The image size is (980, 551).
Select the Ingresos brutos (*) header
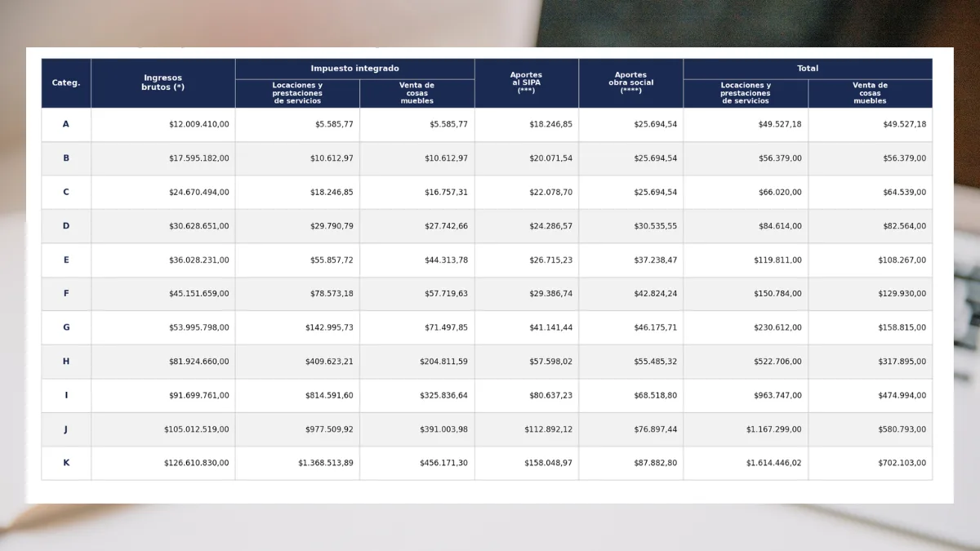pyautogui.click(x=163, y=83)
